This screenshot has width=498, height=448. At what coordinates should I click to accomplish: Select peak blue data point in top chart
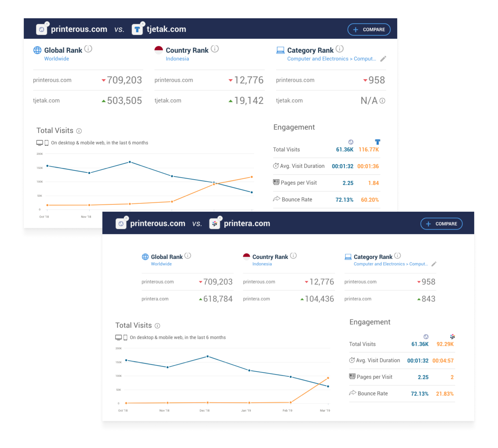coord(130,162)
